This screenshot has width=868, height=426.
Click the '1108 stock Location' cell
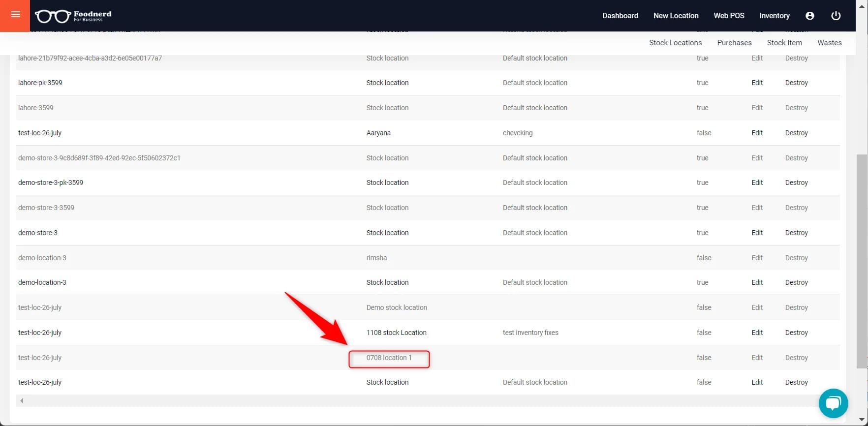coord(396,333)
